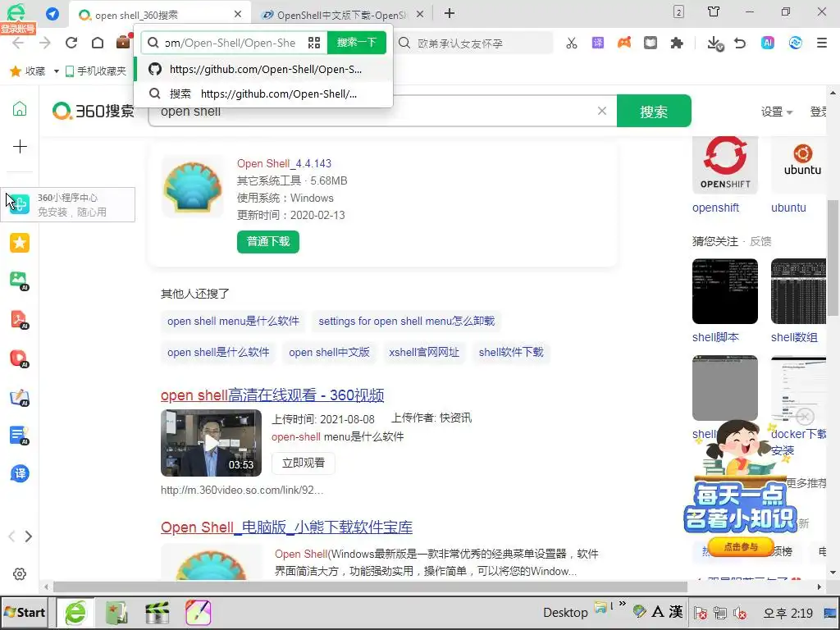Open the briefcase toolbar icon

coord(124,41)
